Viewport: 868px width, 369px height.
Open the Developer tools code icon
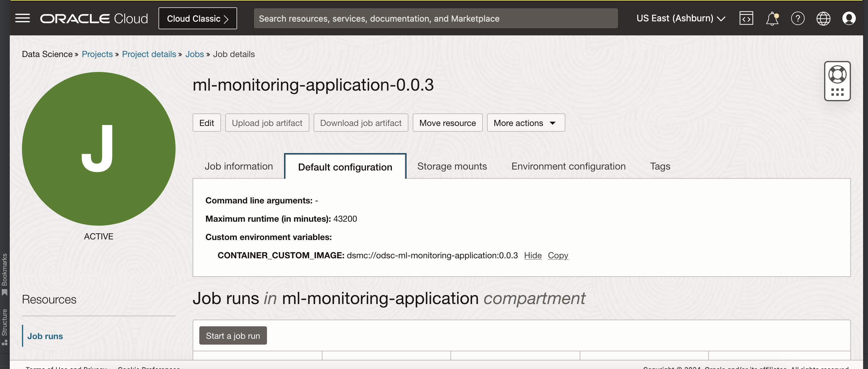point(746,18)
